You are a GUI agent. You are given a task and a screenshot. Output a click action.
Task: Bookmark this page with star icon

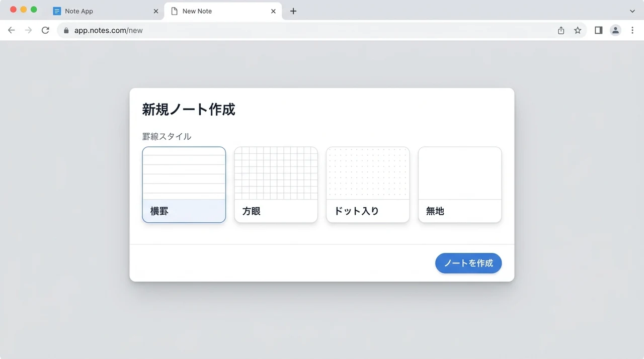coord(578,30)
